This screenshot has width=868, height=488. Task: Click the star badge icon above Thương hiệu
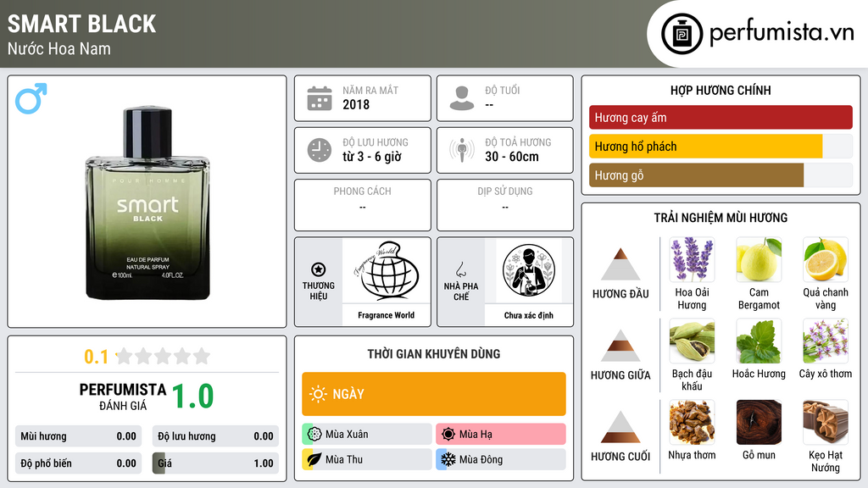click(319, 269)
